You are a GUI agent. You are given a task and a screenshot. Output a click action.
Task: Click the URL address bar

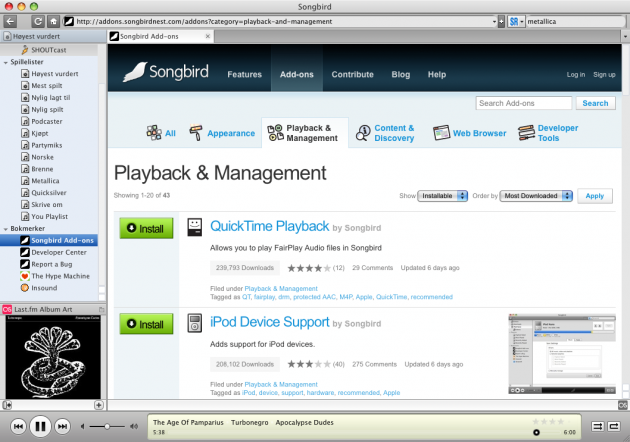coord(283,22)
